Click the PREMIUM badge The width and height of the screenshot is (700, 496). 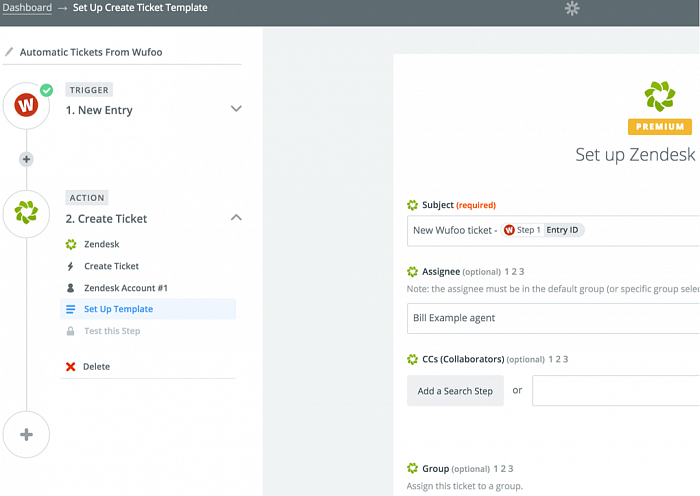660,127
